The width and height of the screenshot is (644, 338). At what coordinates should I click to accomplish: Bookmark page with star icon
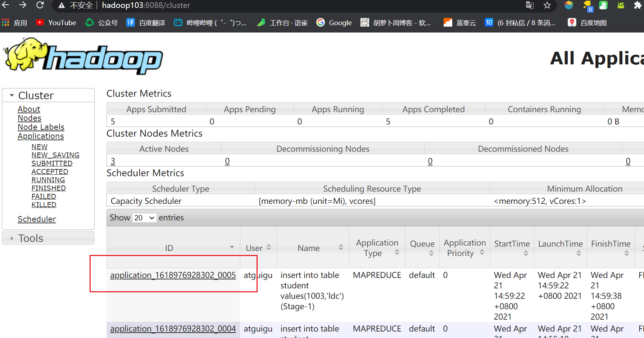547,5
